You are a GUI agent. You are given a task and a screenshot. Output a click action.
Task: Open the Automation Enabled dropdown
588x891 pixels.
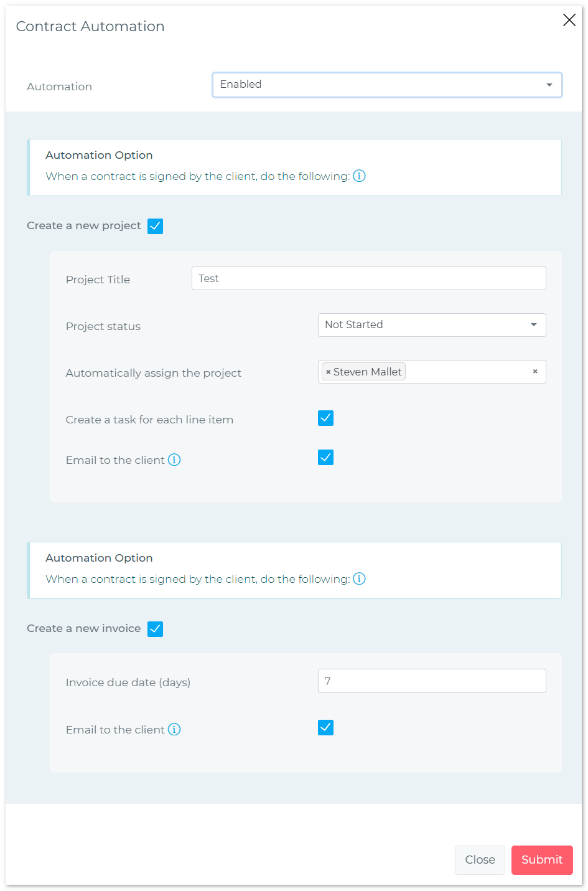click(x=387, y=85)
